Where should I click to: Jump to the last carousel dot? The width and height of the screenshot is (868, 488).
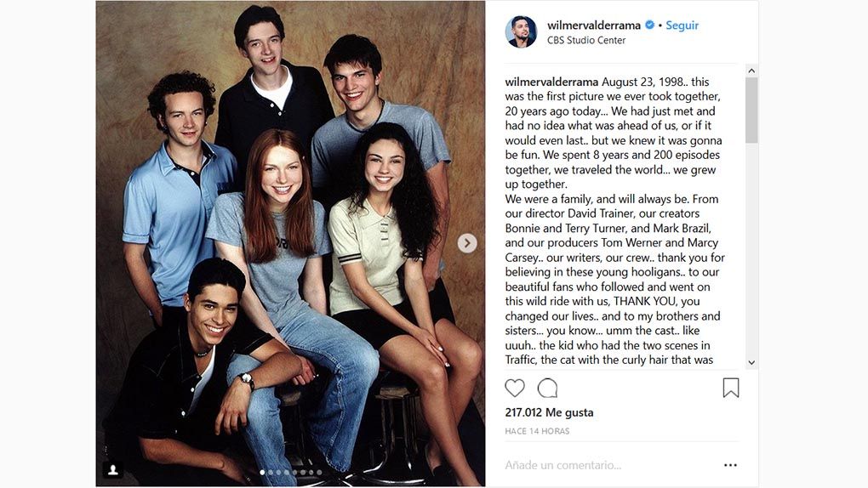click(319, 472)
